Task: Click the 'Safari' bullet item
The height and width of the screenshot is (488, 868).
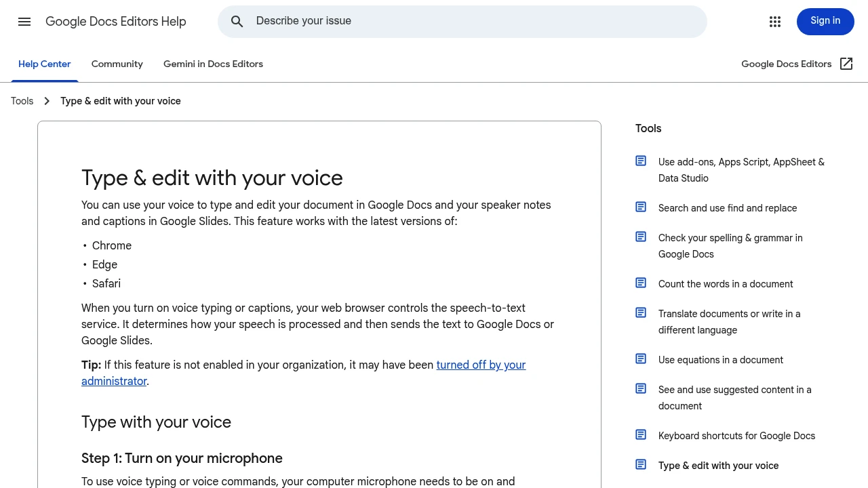Action: (106, 284)
